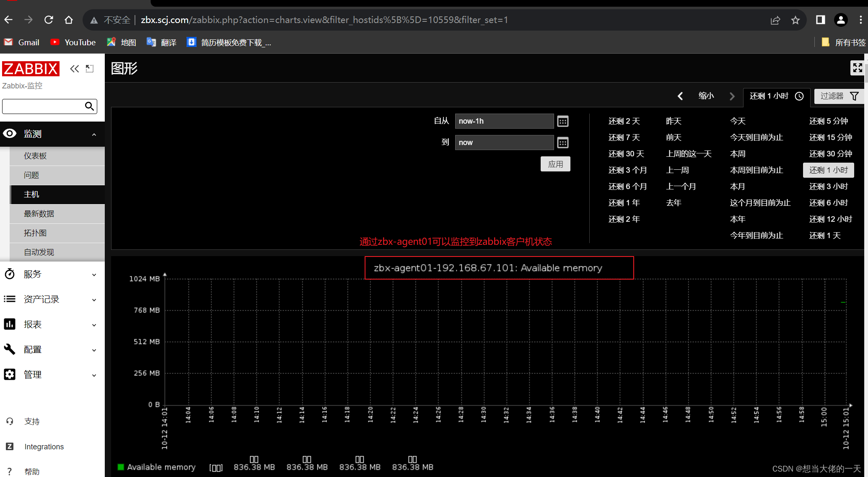
Task: Select 本周 this week range
Action: 738,154
